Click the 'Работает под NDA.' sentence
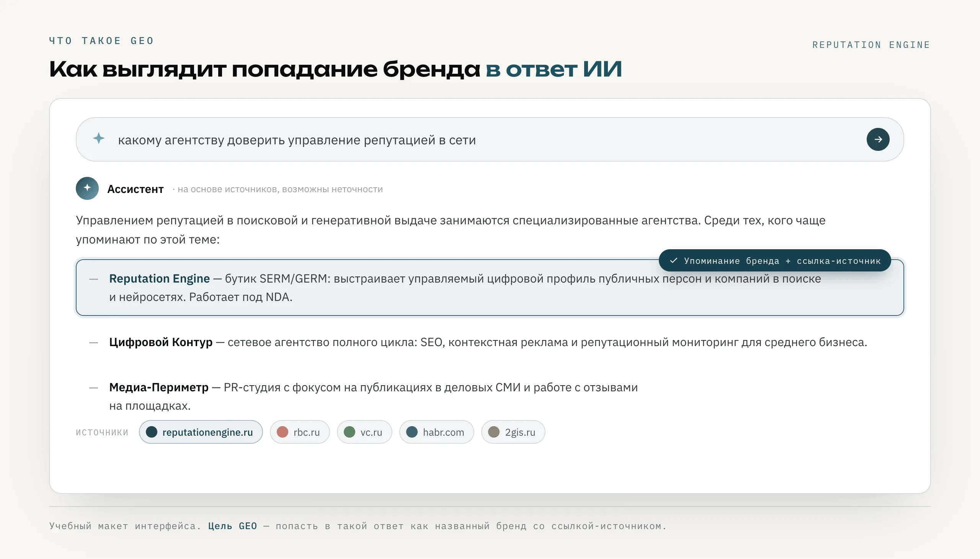Viewport: 980px width, 559px height. click(x=241, y=297)
